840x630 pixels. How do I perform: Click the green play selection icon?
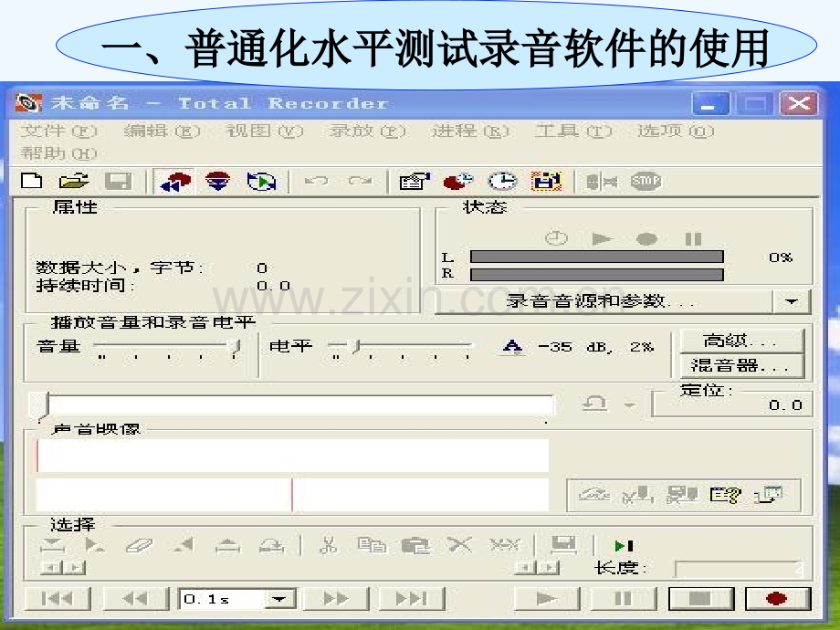[624, 546]
